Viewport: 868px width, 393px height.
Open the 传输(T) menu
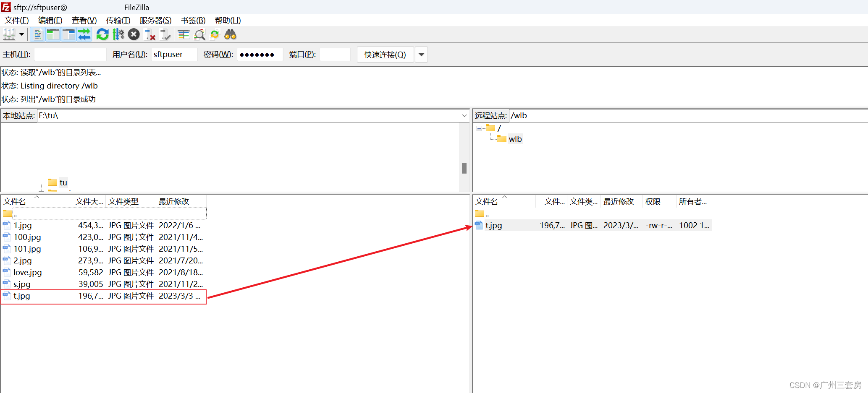click(x=118, y=20)
